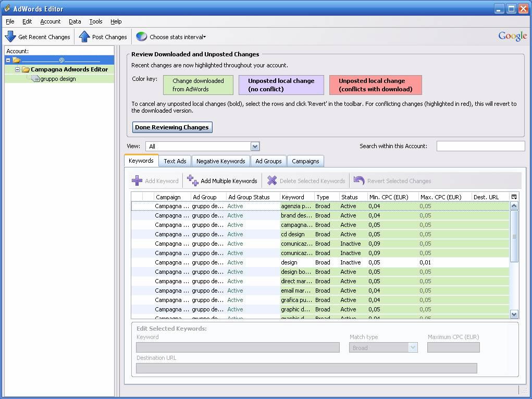Click the Add Keyword plus icon

coord(137,180)
